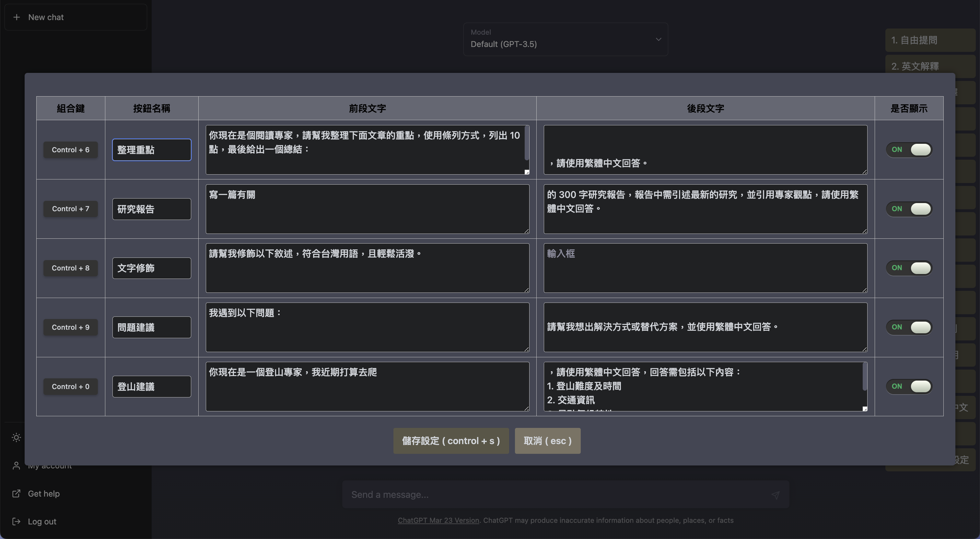This screenshot has width=980, height=539.
Task: Open the ChatGPT Mar 23 Version link
Action: (x=438, y=520)
